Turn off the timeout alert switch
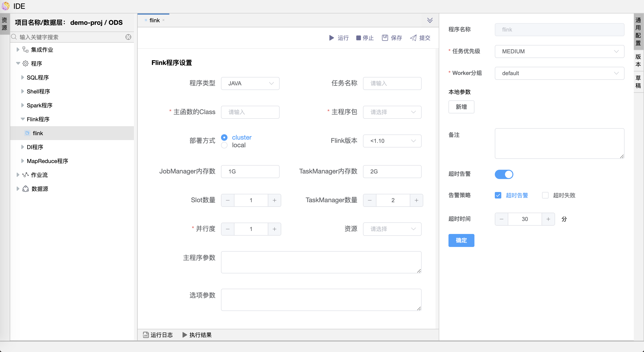644x352 pixels. click(504, 174)
